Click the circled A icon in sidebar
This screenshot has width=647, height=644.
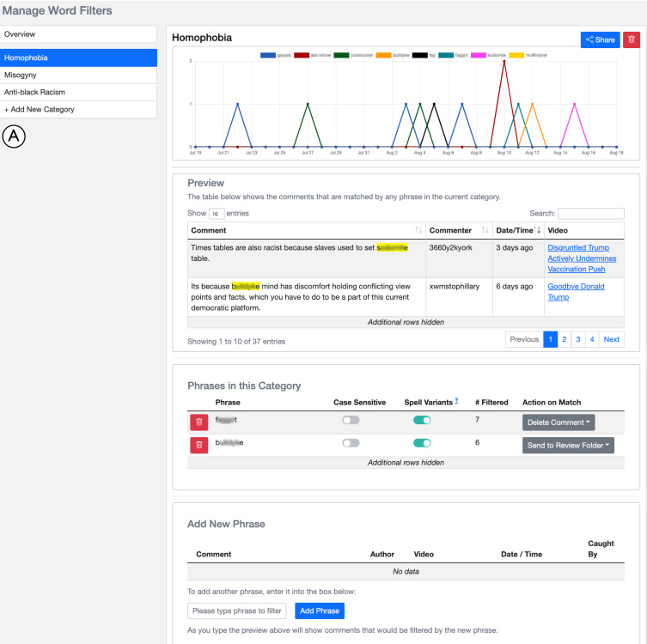(x=15, y=136)
